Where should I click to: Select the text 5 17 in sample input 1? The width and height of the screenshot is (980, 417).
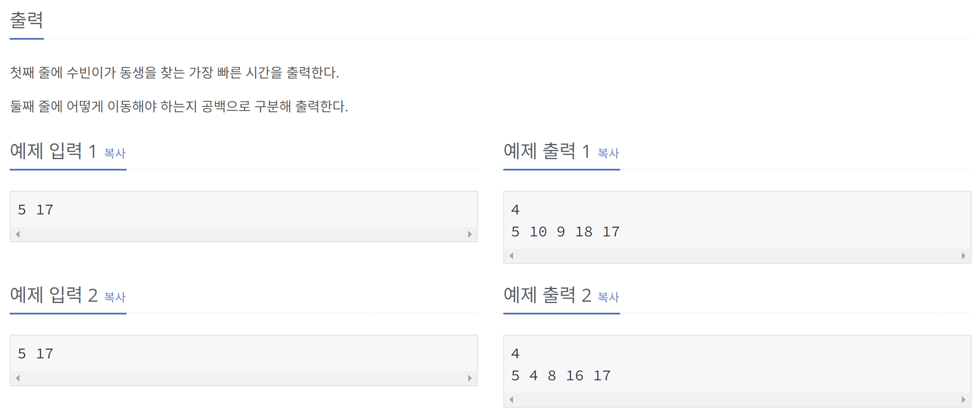pyautogui.click(x=36, y=210)
